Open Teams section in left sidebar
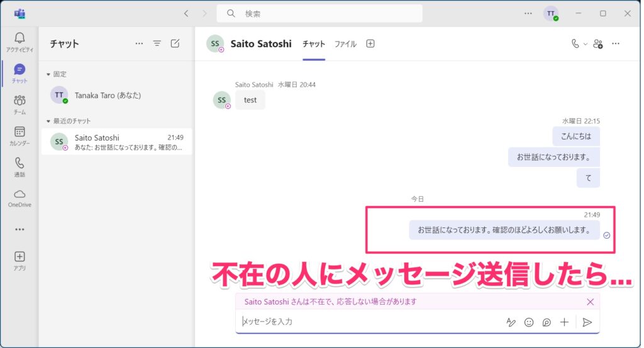 (x=19, y=104)
